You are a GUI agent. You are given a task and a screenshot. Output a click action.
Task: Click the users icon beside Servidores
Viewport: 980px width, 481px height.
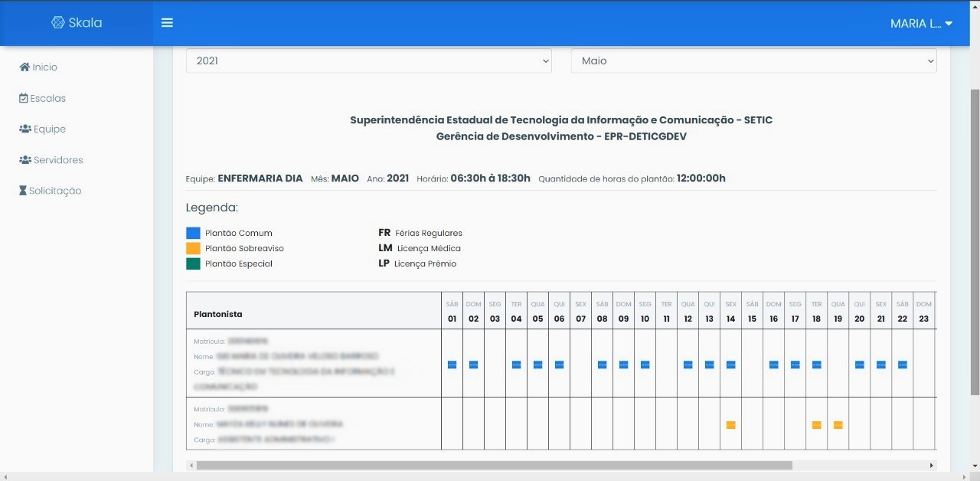click(x=24, y=160)
